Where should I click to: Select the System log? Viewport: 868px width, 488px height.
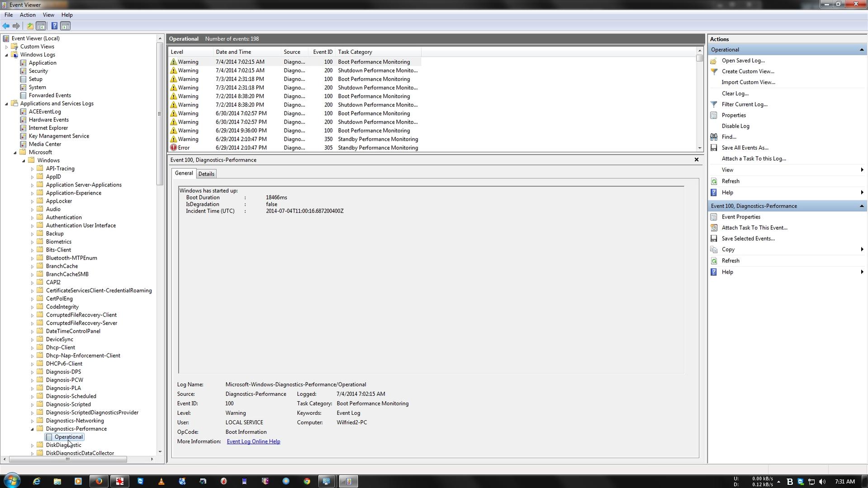pos(37,87)
